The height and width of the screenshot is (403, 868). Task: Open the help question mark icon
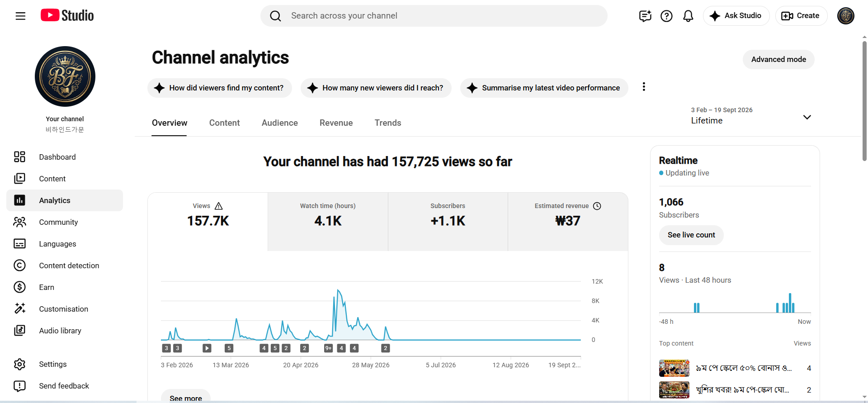tap(666, 16)
